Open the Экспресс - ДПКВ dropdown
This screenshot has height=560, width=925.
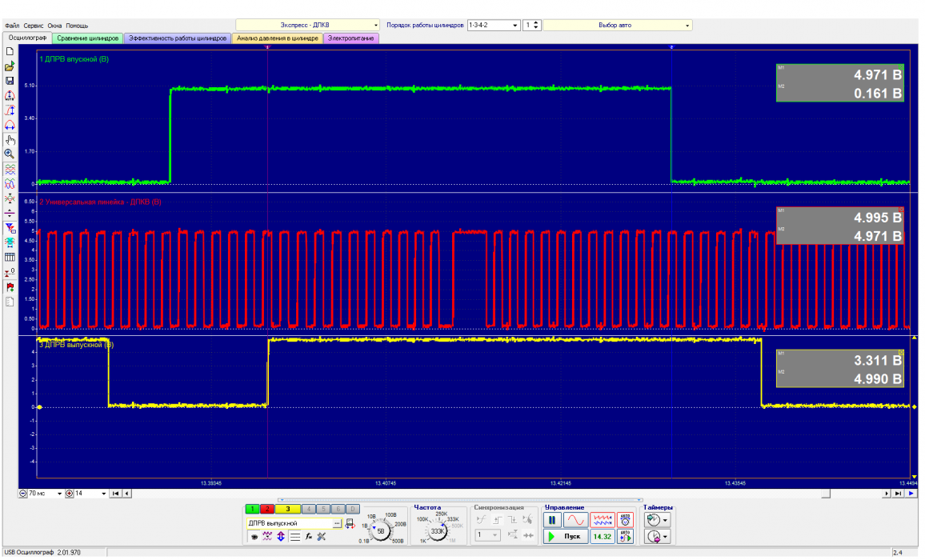click(x=308, y=25)
